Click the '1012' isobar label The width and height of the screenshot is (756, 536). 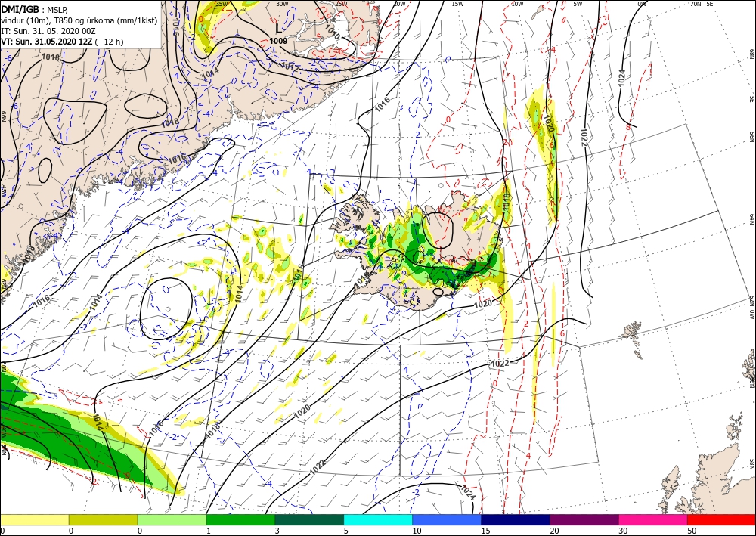click(x=290, y=66)
